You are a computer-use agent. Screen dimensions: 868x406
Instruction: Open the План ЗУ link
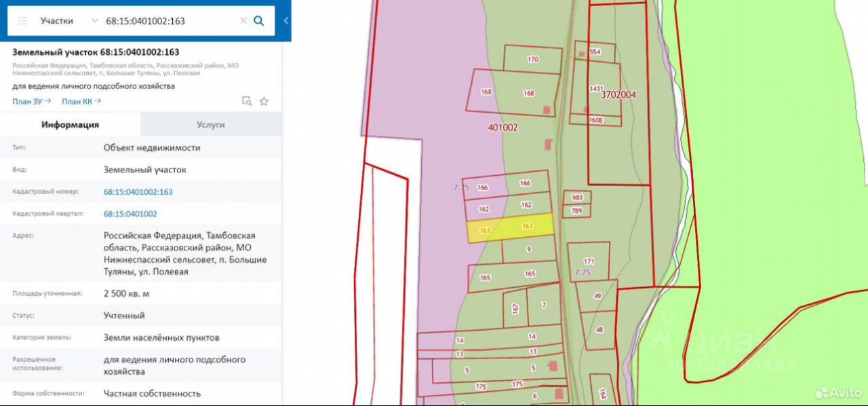pos(32,101)
